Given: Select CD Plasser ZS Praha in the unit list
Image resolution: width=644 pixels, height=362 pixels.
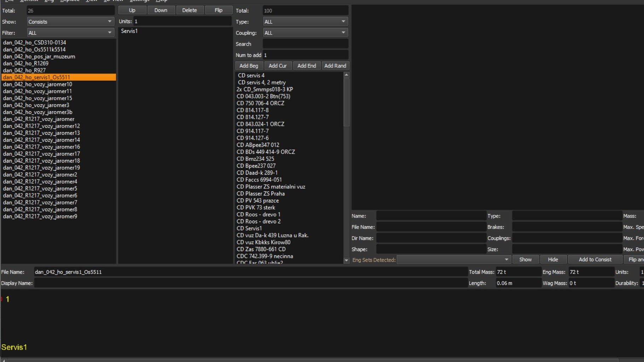Looking at the screenshot, I should 261,194.
